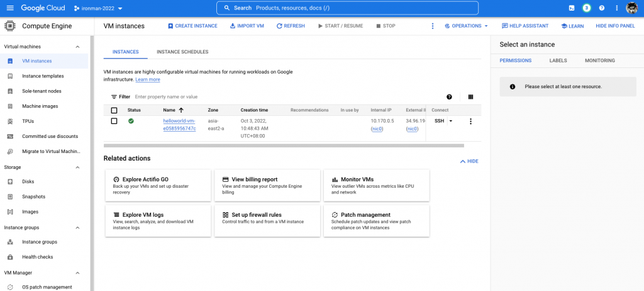
Task: Click the OS patch management sidebar icon
Action: coord(11,287)
